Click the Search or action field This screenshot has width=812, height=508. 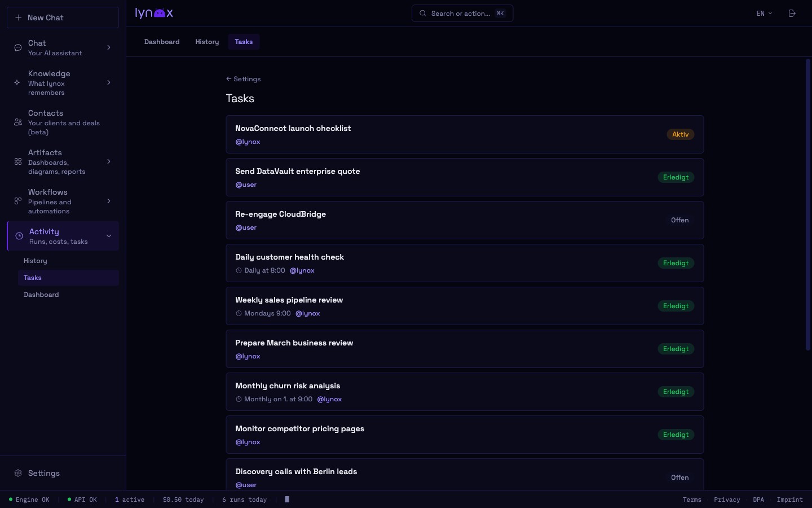click(x=462, y=13)
